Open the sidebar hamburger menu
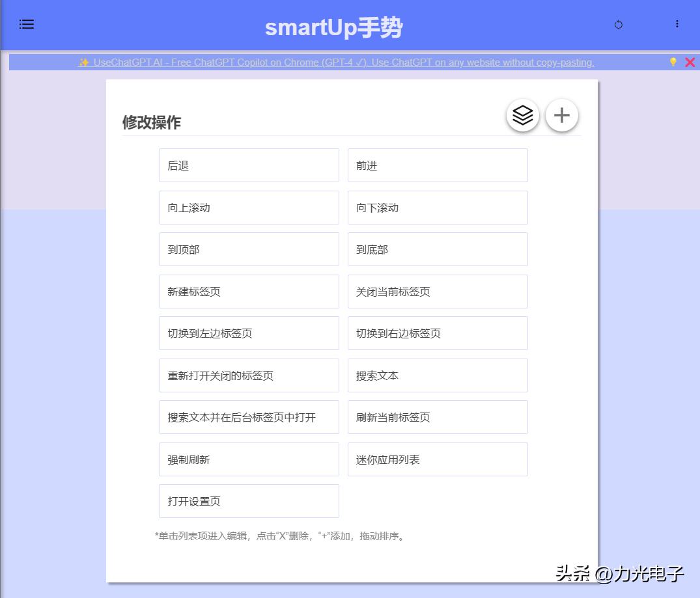Viewport: 700px width, 598px height. coord(26,24)
